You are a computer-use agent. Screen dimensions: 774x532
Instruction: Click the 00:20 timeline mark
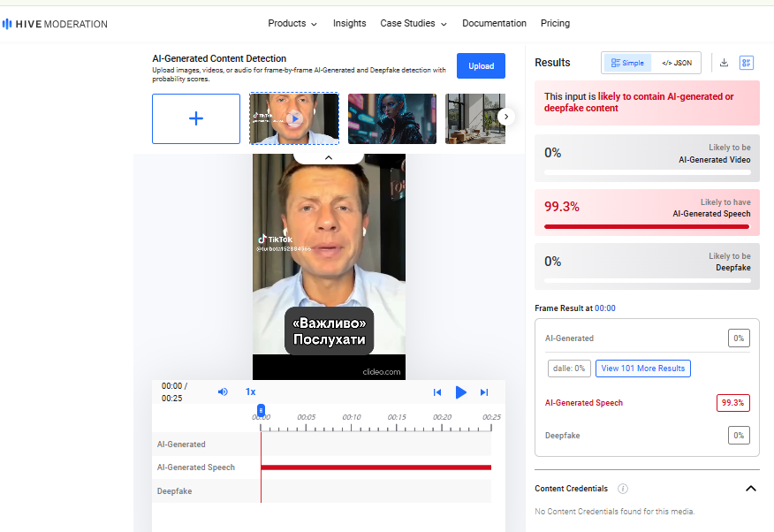[x=442, y=417]
